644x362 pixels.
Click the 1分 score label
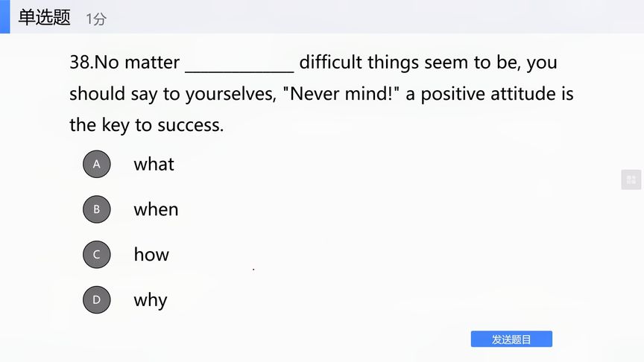pyautogui.click(x=96, y=19)
